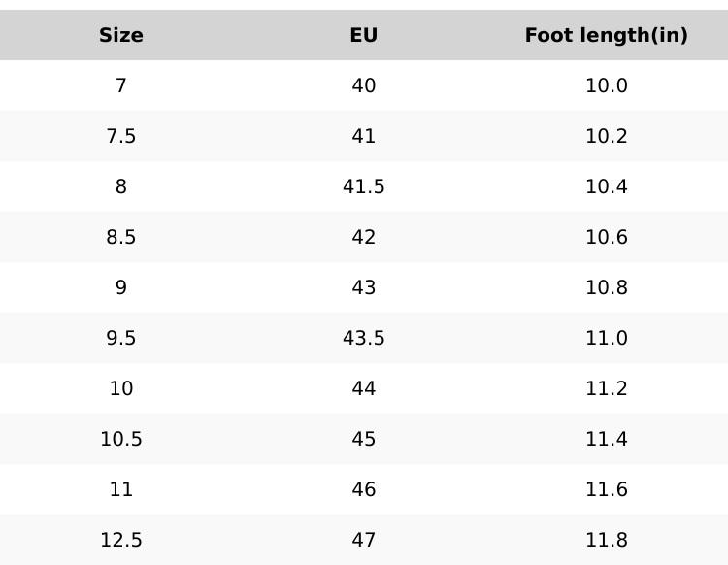The height and width of the screenshot is (565, 728).
Task: Select foot length 11.2
Action: 607,388
